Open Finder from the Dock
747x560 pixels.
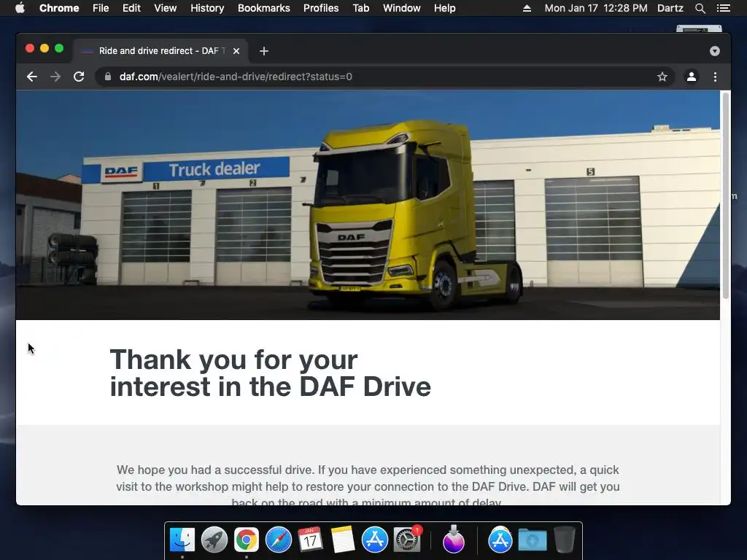click(182, 540)
